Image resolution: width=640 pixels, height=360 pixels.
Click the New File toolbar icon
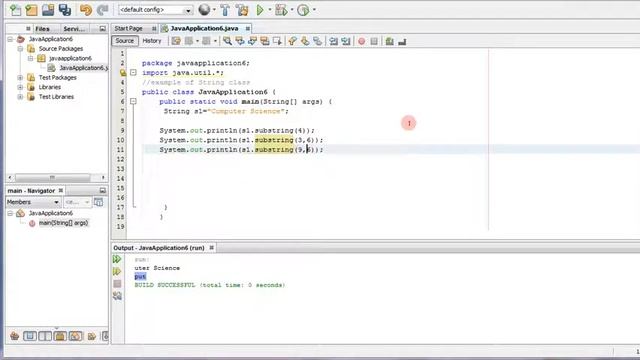15,10
